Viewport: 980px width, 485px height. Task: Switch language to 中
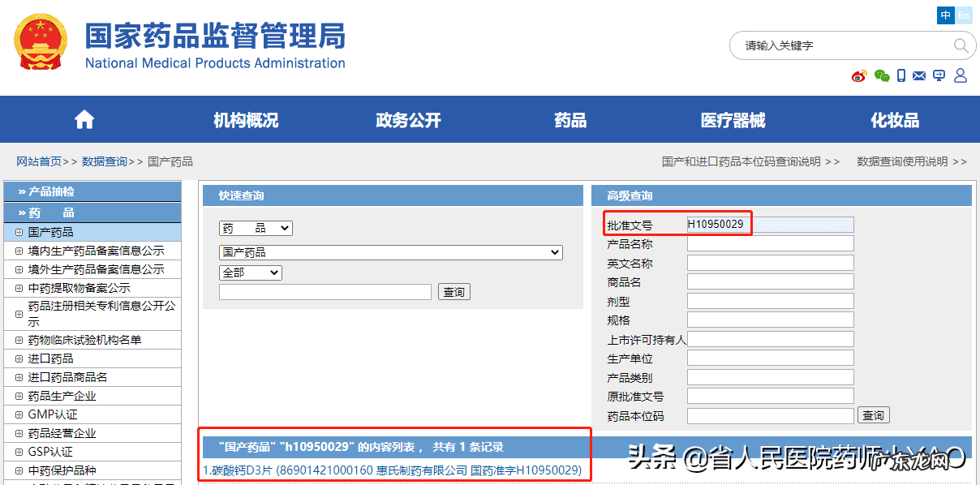tap(945, 15)
